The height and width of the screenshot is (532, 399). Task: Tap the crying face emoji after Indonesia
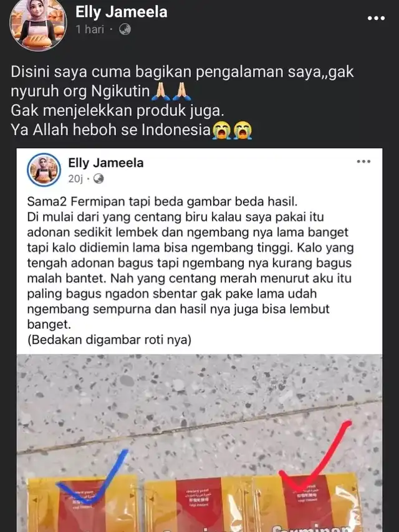pos(232,130)
